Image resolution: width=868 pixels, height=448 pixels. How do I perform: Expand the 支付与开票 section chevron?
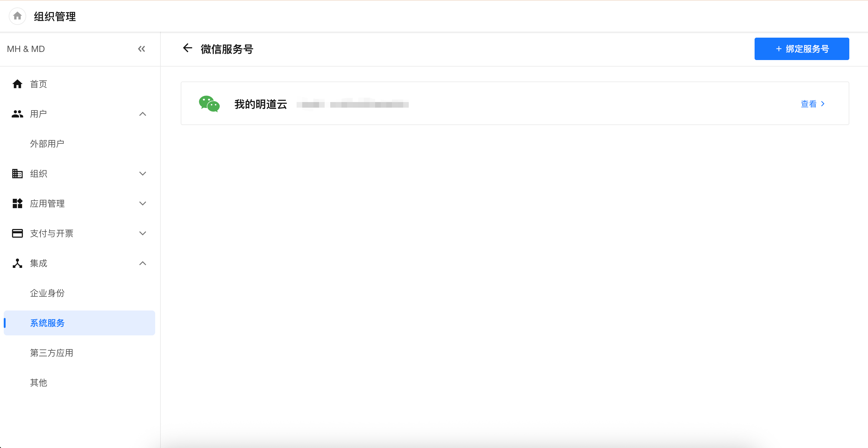(142, 233)
